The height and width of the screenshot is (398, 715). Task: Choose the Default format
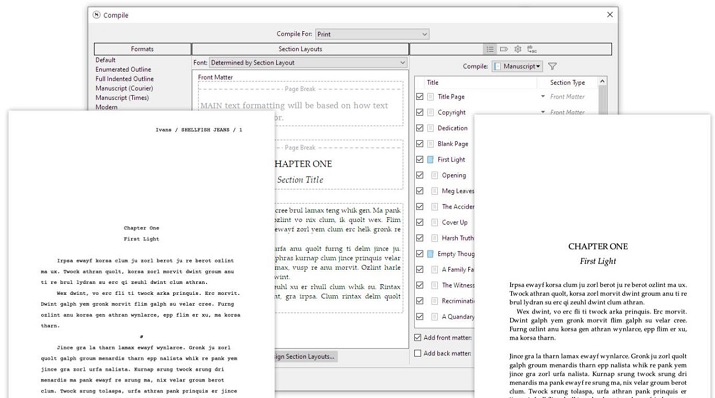(105, 60)
